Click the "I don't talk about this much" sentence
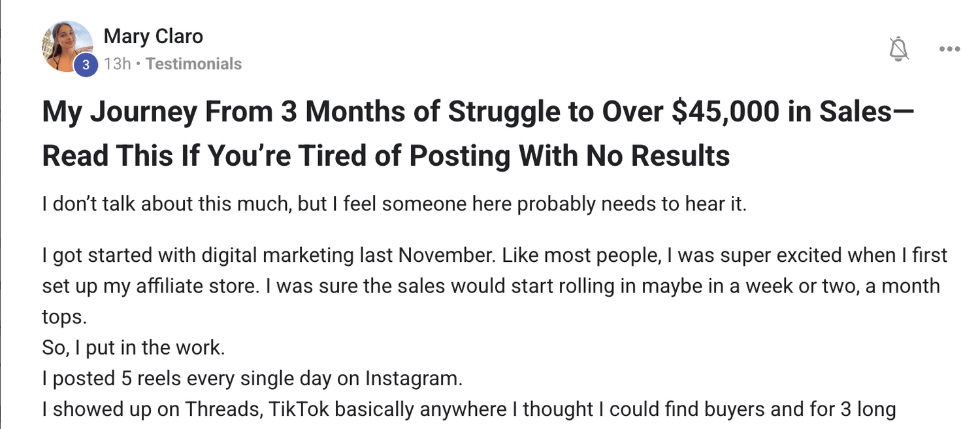 point(393,204)
